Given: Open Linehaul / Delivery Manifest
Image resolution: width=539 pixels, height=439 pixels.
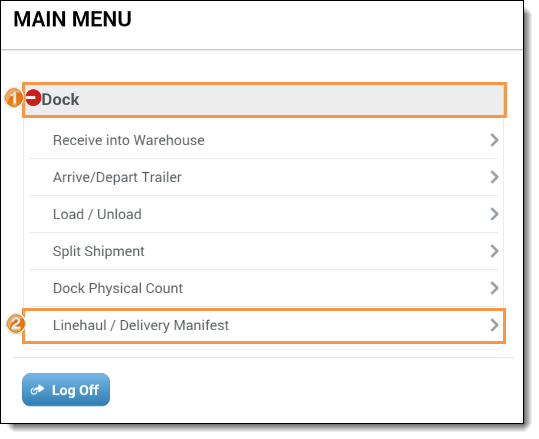Looking at the screenshot, I should tap(264, 325).
